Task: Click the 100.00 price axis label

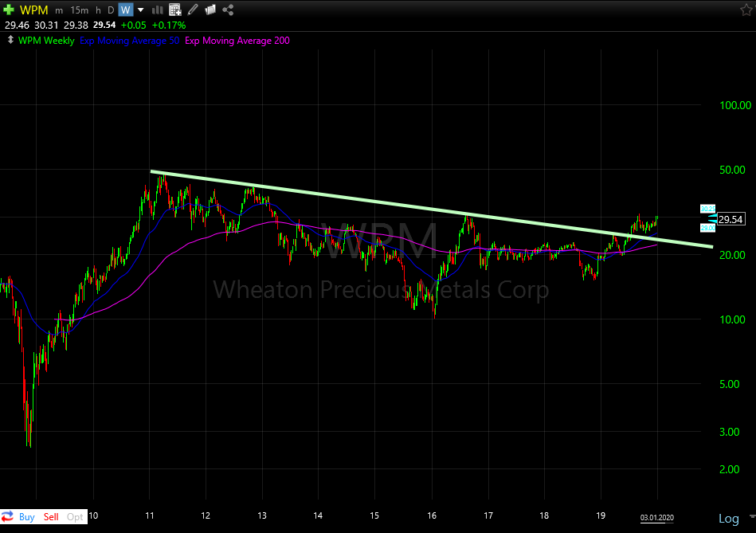Action: (x=735, y=105)
